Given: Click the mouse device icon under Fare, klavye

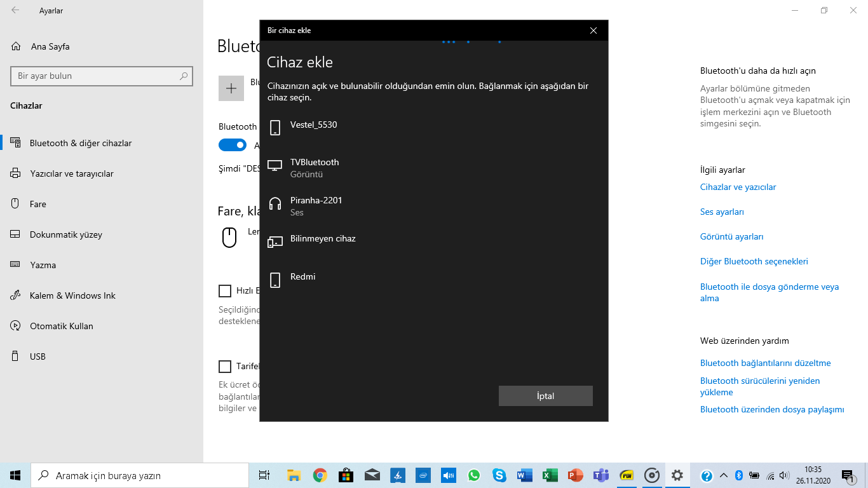Looking at the screenshot, I should coord(229,237).
